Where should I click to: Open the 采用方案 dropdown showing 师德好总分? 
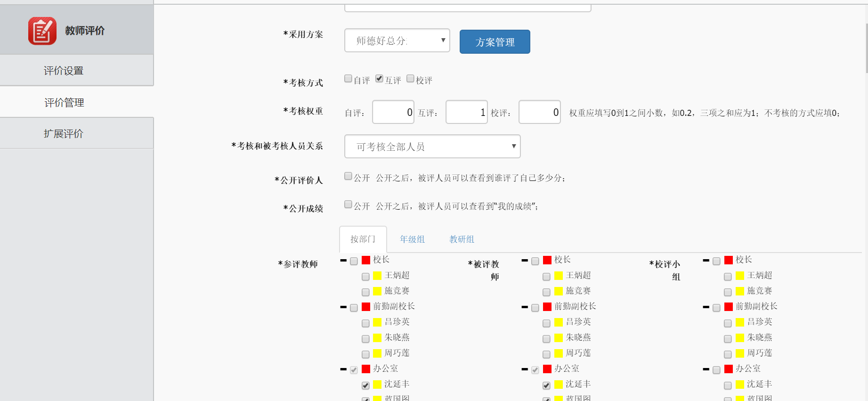pyautogui.click(x=397, y=41)
